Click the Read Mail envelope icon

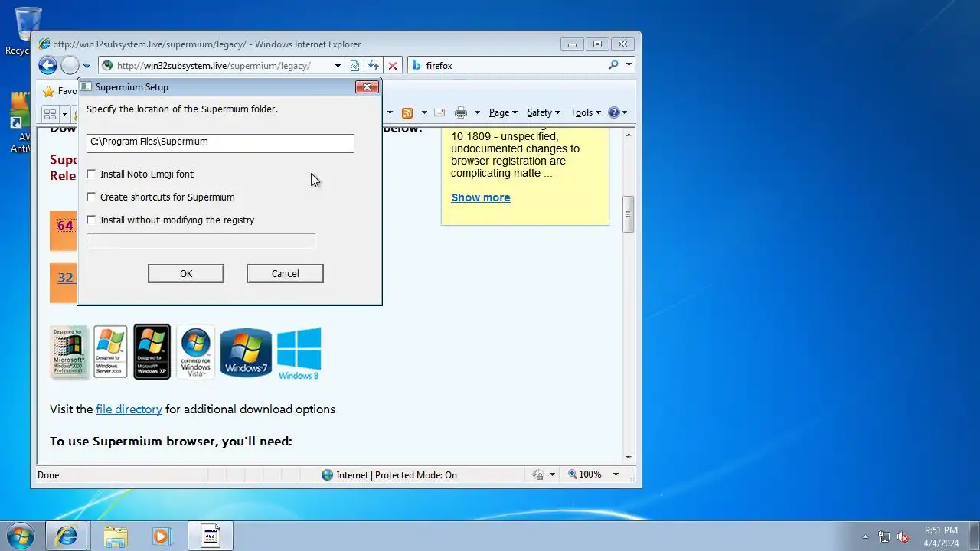click(x=439, y=112)
